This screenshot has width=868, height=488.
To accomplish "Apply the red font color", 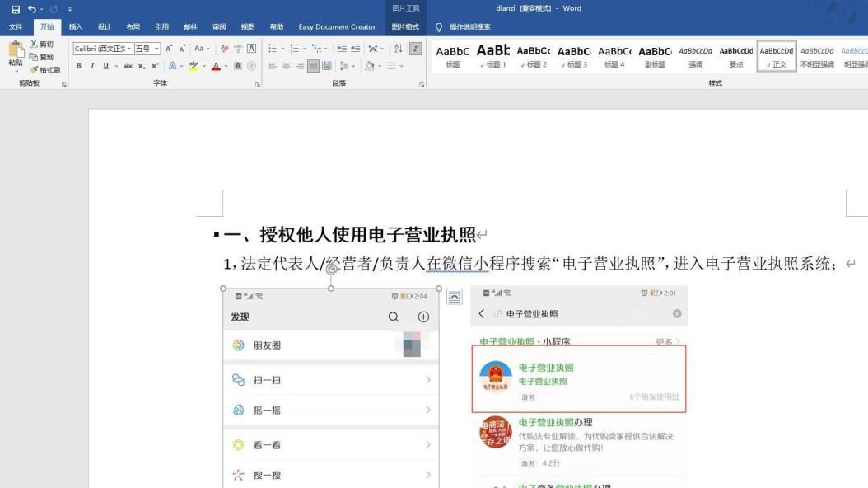I will [216, 66].
